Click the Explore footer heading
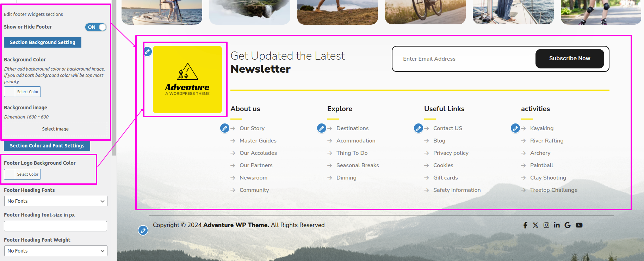 click(x=340, y=109)
